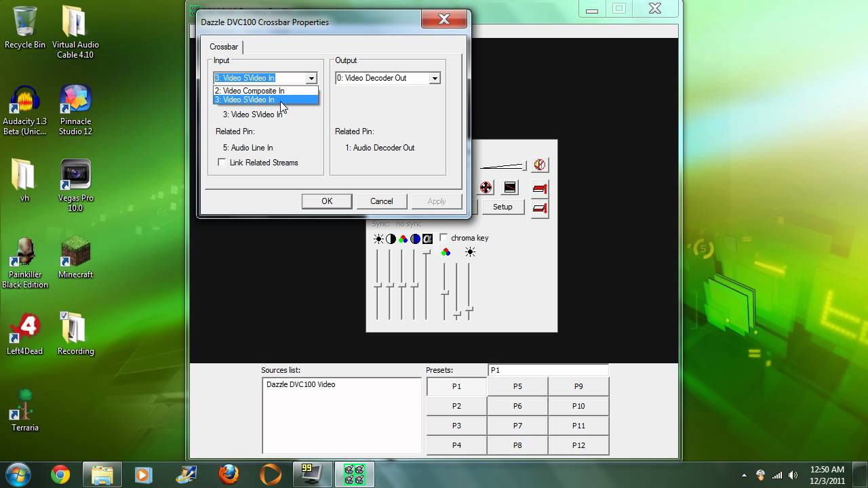Select preset P8 button
868x488 pixels.
pos(517,445)
